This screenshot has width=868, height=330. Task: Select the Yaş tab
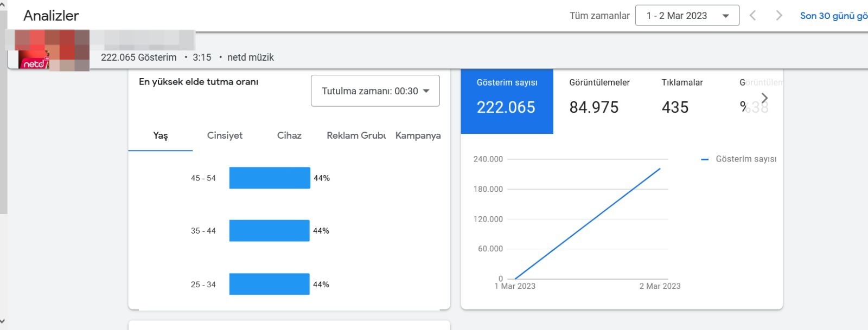160,135
